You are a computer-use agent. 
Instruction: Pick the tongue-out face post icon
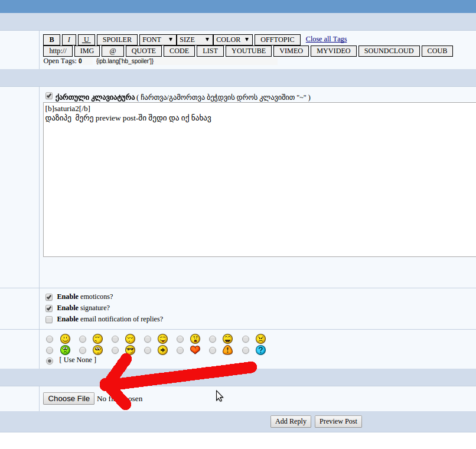click(162, 339)
